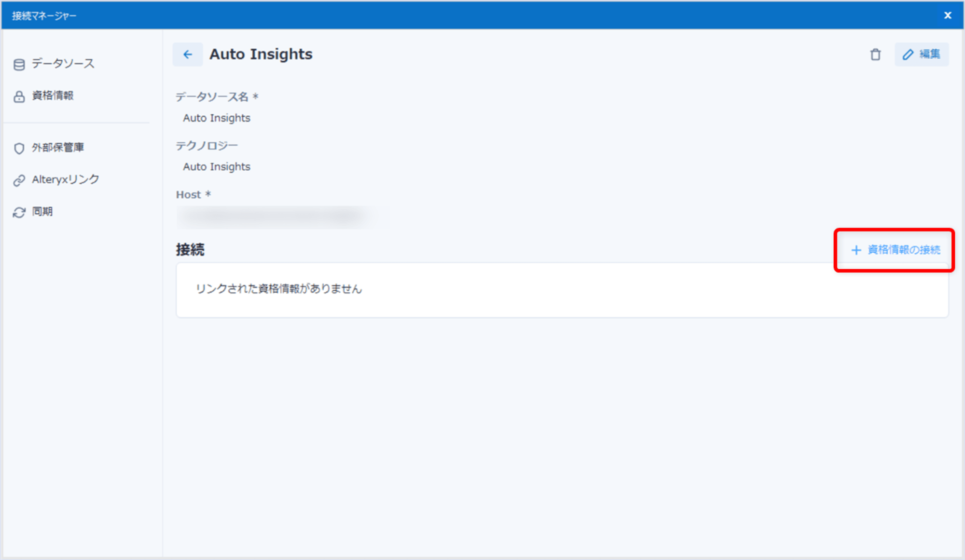The width and height of the screenshot is (965, 560).
Task: Open Alteryxリンク in sidebar
Action: pyautogui.click(x=65, y=179)
